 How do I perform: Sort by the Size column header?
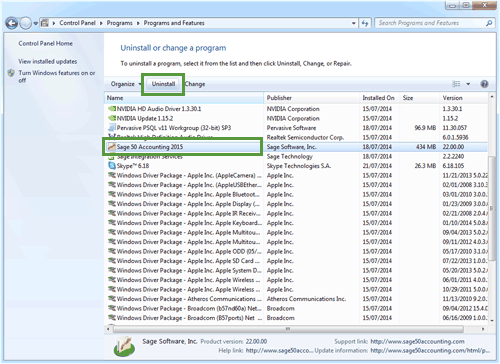420,98
